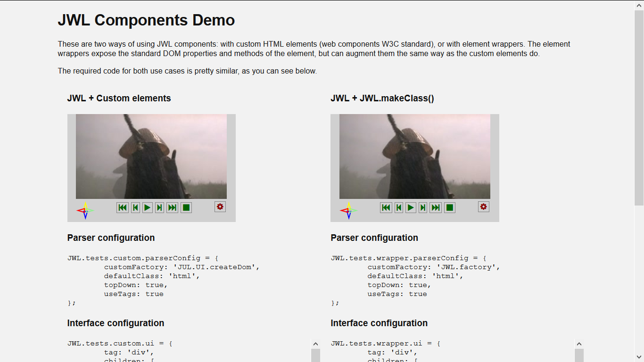644x362 pixels.
Task: Skip to end in the right player
Action: 436,207
